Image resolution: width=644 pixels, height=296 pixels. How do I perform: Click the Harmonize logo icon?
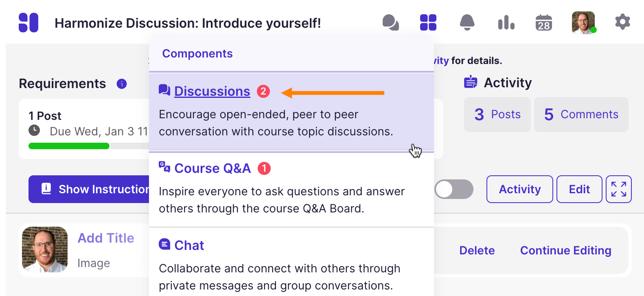[x=28, y=22]
